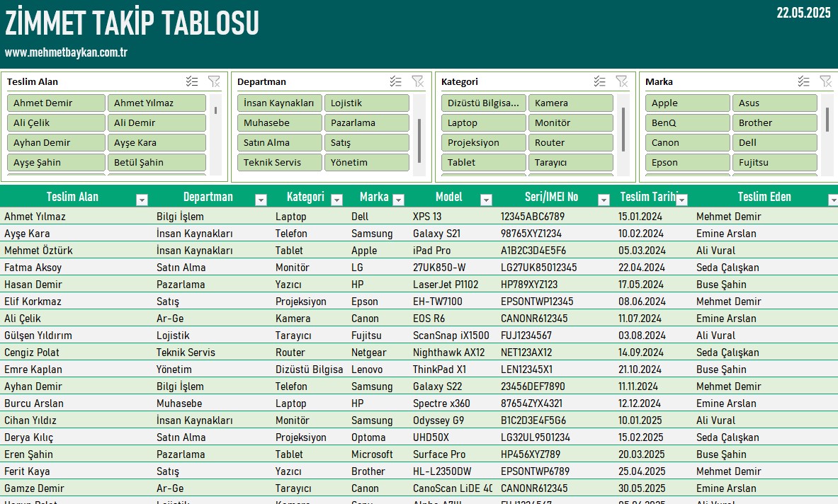
Task: Choose Kamera category slicer item
Action: pos(571,103)
